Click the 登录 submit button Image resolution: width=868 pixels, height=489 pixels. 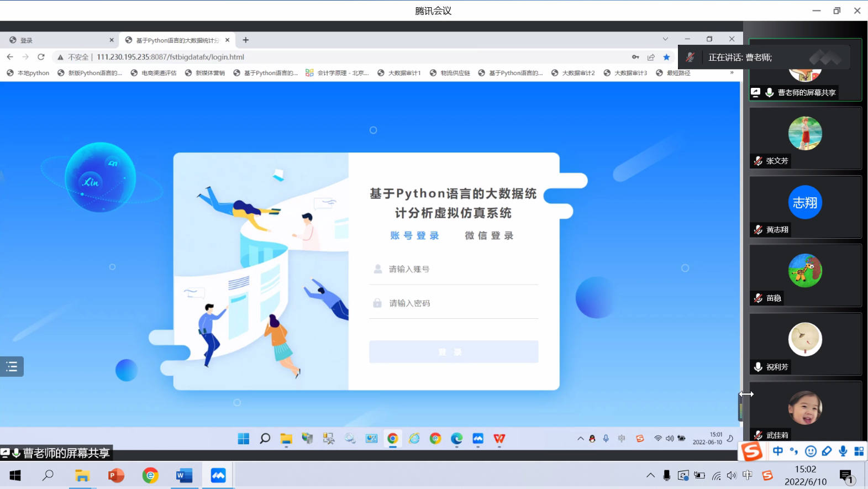[x=454, y=352]
